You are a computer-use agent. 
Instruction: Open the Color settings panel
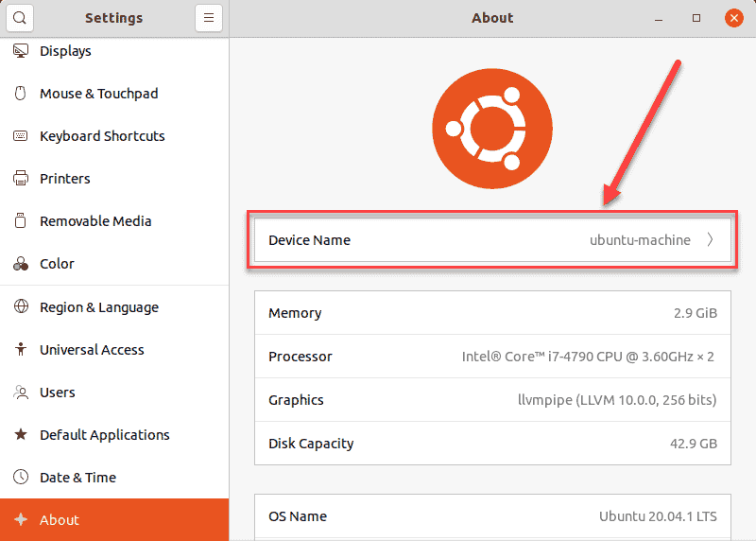pos(114,264)
